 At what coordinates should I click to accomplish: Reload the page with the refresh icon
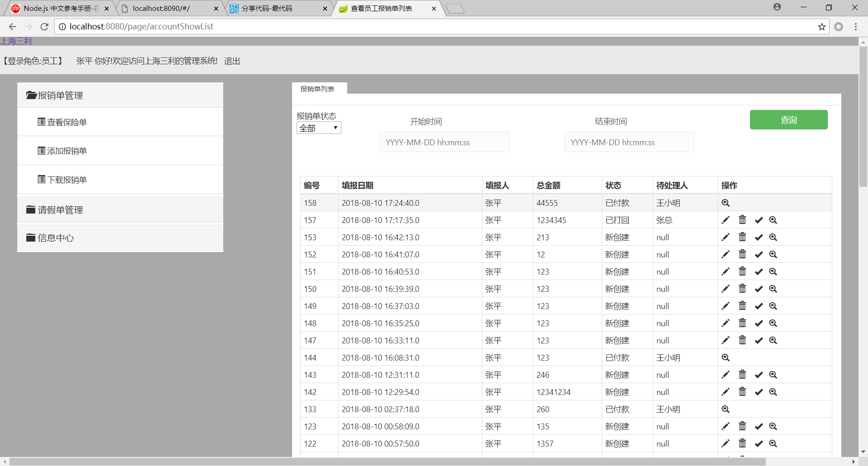pyautogui.click(x=44, y=27)
